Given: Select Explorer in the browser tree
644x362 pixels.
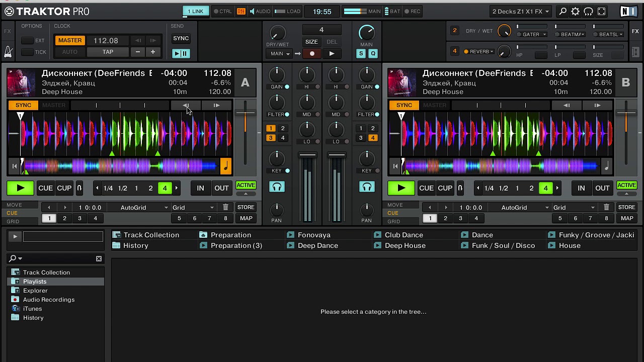Looking at the screenshot, I should point(35,291).
